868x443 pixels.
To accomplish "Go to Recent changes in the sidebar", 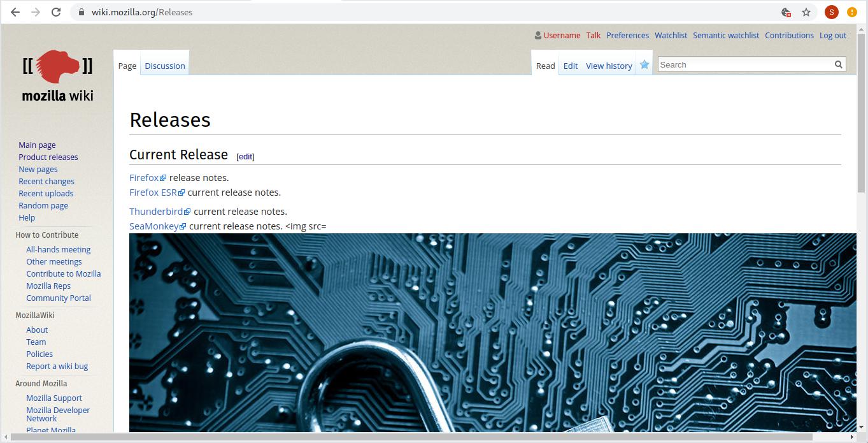I will (x=46, y=181).
